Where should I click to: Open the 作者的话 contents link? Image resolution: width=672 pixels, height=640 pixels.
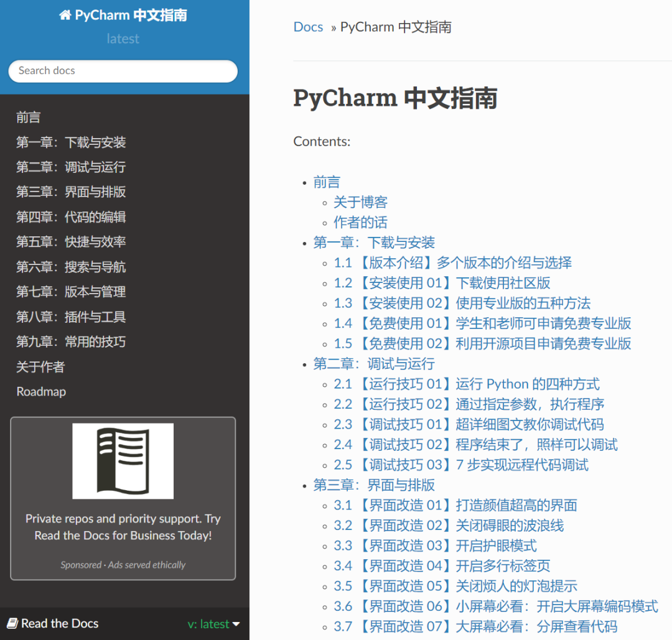(360, 222)
